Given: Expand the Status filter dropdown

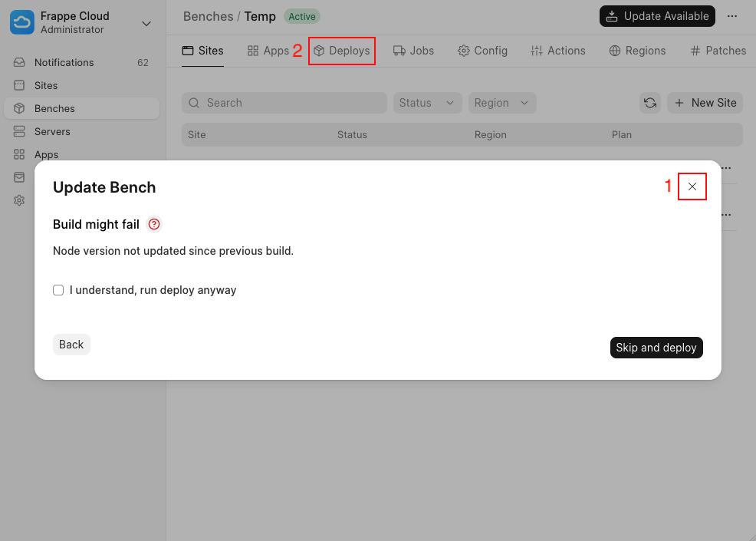Looking at the screenshot, I should coord(428,103).
